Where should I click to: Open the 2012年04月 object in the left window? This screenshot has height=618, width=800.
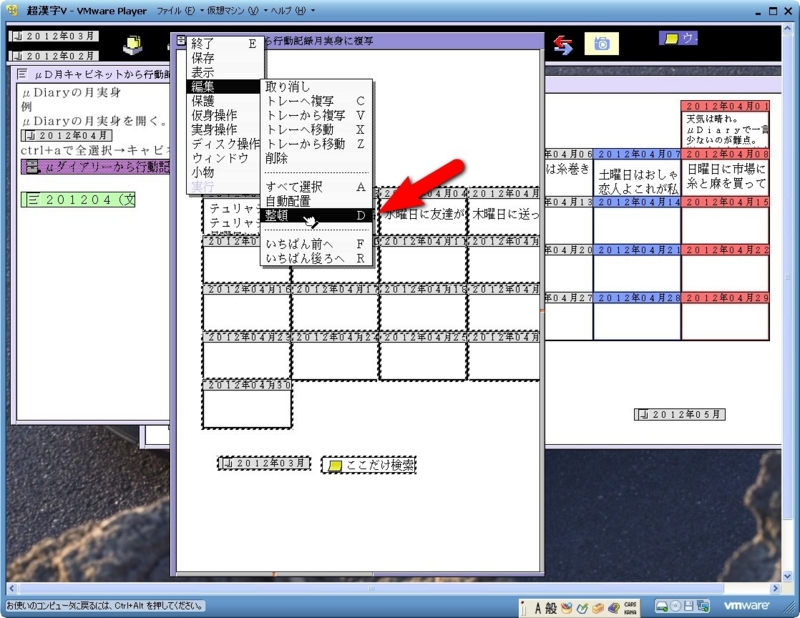coord(66,135)
